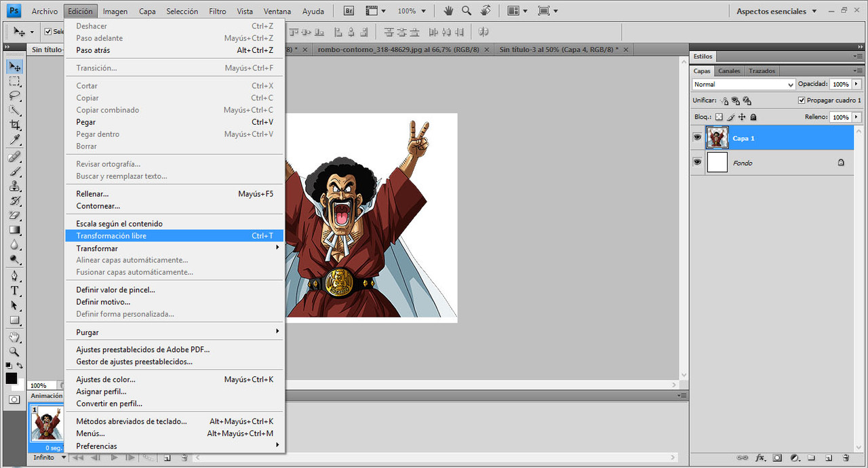Viewport: 868px width, 468px height.
Task: Select animation frame 1 thumbnail
Action: tap(47, 424)
